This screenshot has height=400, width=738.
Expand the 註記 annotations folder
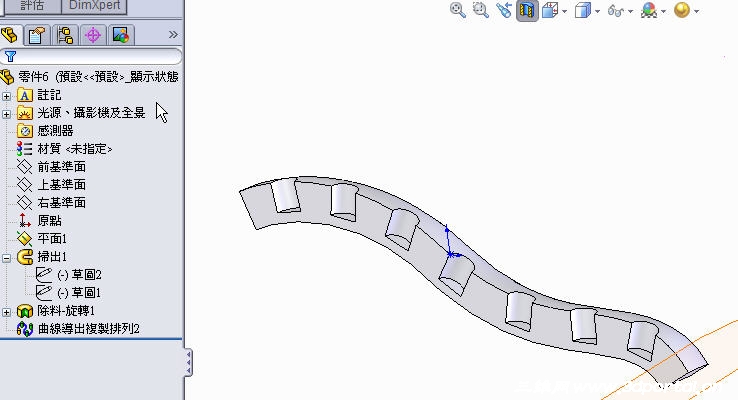7,96
